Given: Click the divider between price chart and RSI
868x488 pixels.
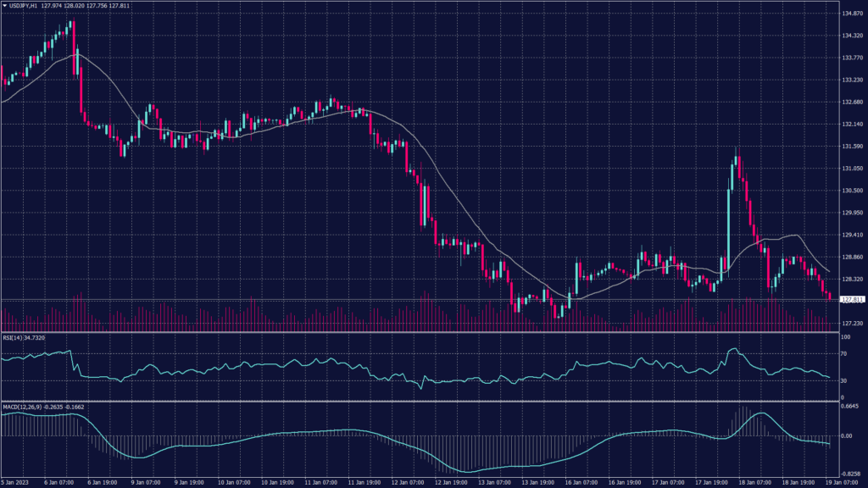Looking at the screenshot, I should [x=415, y=332].
